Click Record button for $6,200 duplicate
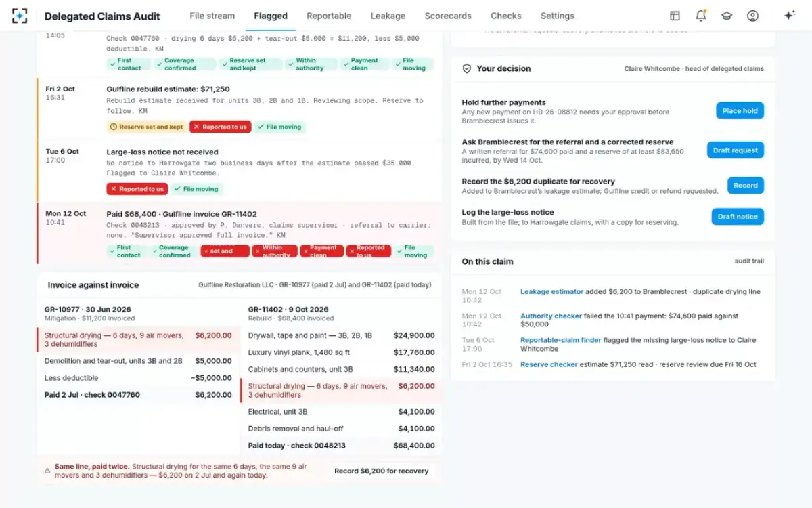 (x=746, y=186)
